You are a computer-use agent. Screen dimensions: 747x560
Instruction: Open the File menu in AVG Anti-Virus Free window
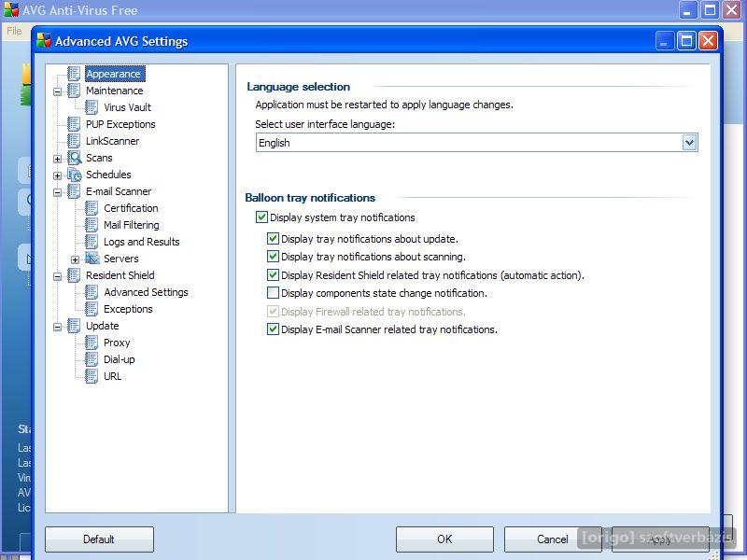[x=14, y=31]
